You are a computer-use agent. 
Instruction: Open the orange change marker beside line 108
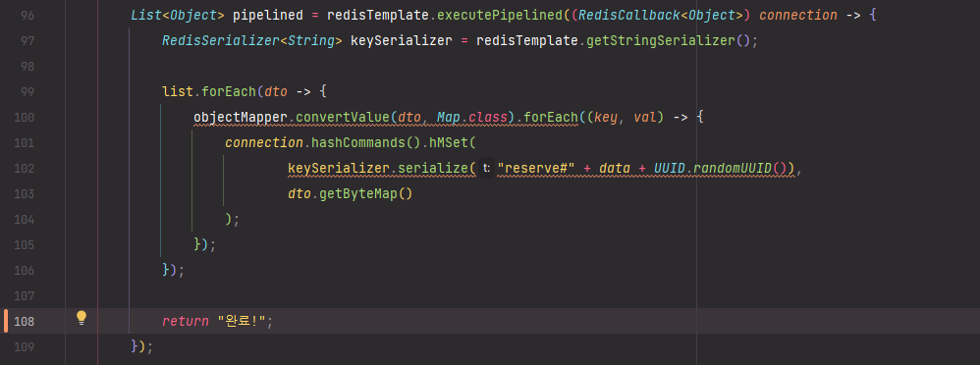[6, 321]
